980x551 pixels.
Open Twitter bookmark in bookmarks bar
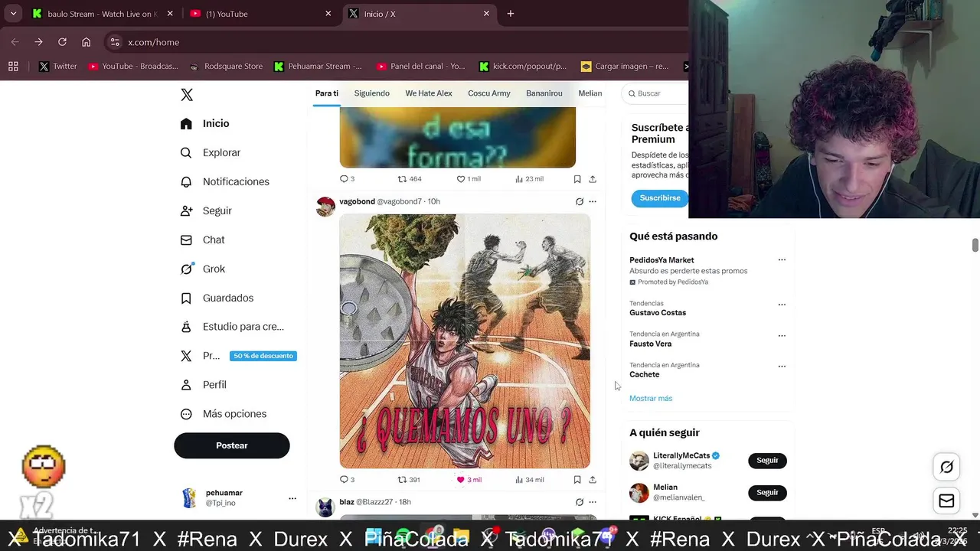pos(57,67)
